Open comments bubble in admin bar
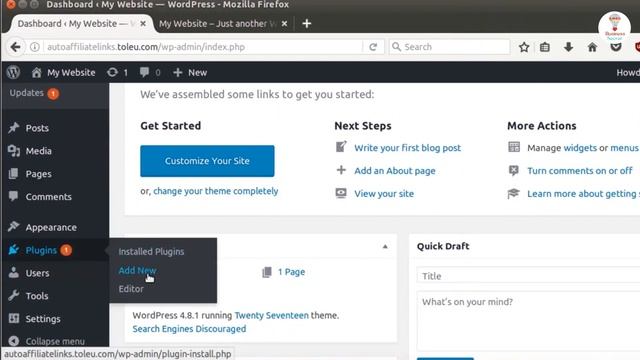Image resolution: width=640 pixels, height=360 pixels. [144, 72]
